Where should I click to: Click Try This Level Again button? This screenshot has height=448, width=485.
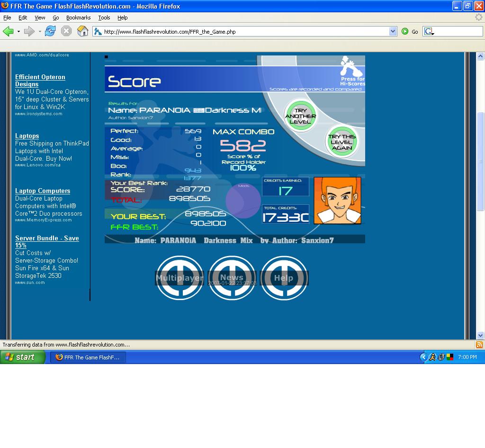pyautogui.click(x=342, y=142)
